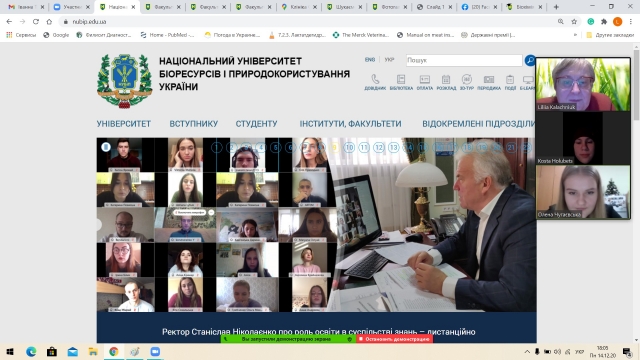Open the Періодика periodicals icon
The width and height of the screenshot is (640, 360).
click(x=489, y=82)
